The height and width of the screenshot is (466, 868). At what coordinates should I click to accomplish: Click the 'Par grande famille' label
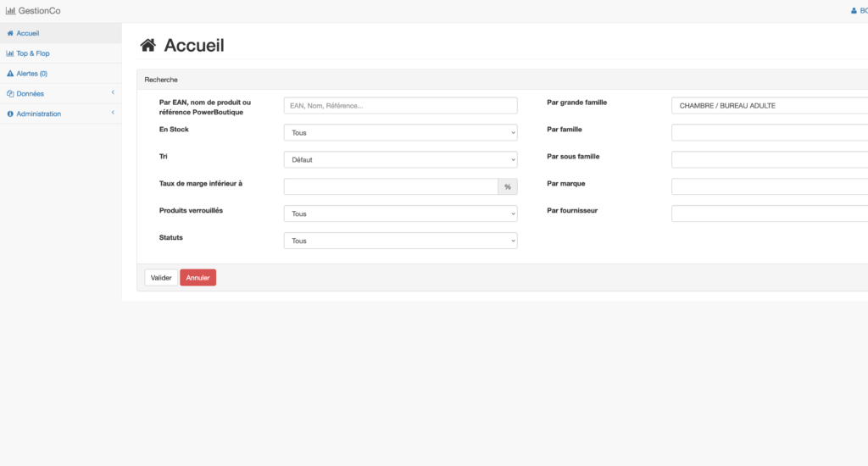[x=576, y=103]
